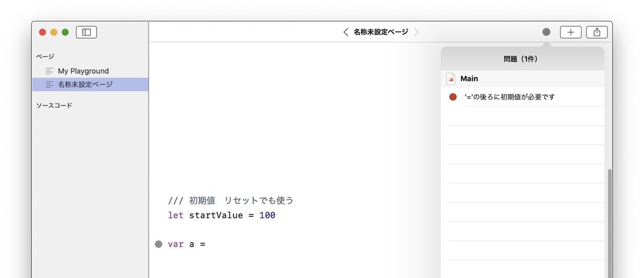Click the page icon next to 名称未設定ページ
The width and height of the screenshot is (644, 278).
[50, 84]
